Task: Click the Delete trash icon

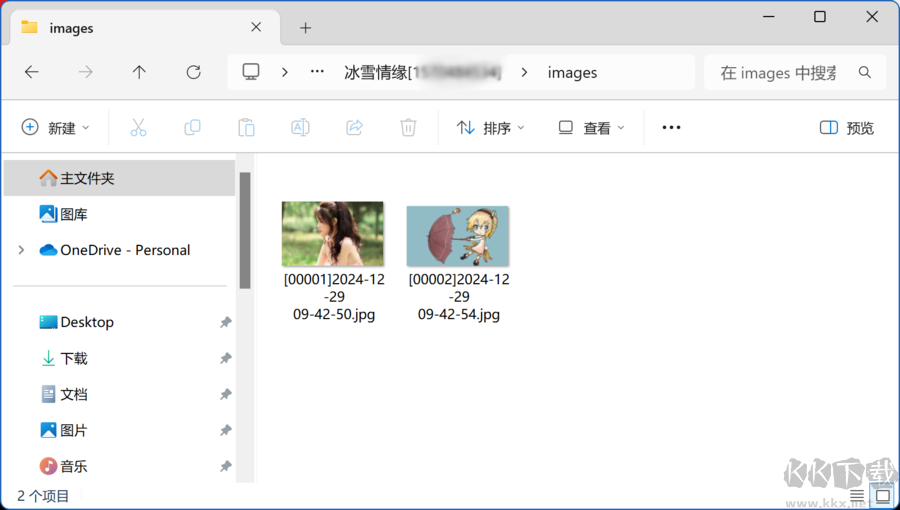Action: click(x=408, y=127)
